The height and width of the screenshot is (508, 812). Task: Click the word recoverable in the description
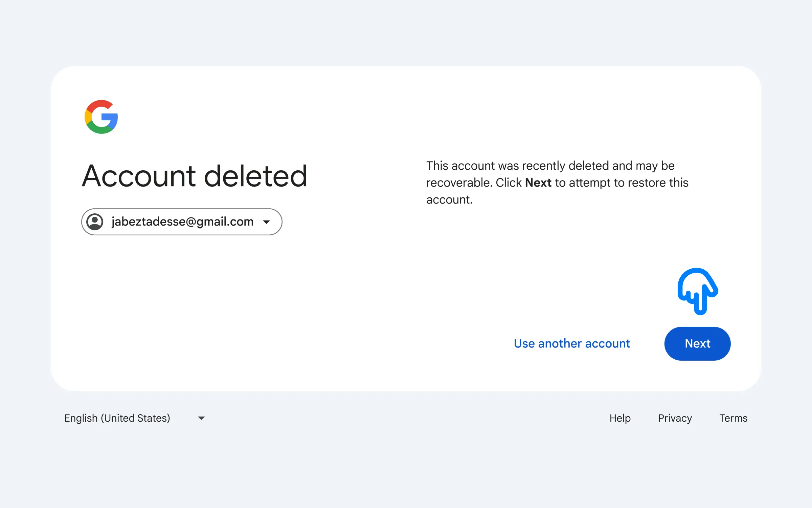458,183
